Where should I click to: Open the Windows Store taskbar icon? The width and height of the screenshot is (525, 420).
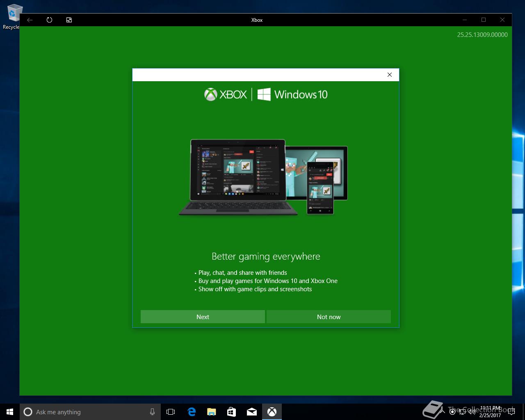[232, 412]
